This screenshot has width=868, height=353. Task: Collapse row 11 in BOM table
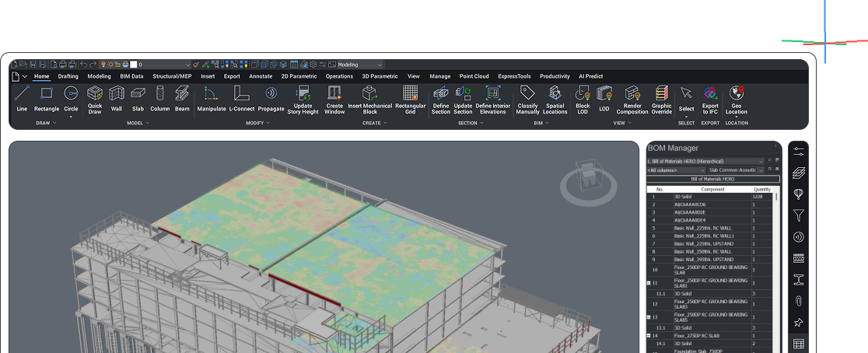coord(649,283)
